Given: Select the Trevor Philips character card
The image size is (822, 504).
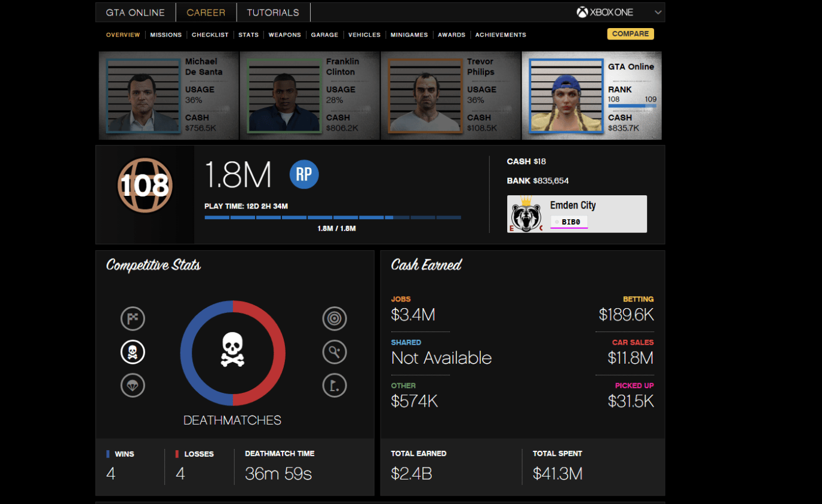Looking at the screenshot, I should tap(451, 96).
